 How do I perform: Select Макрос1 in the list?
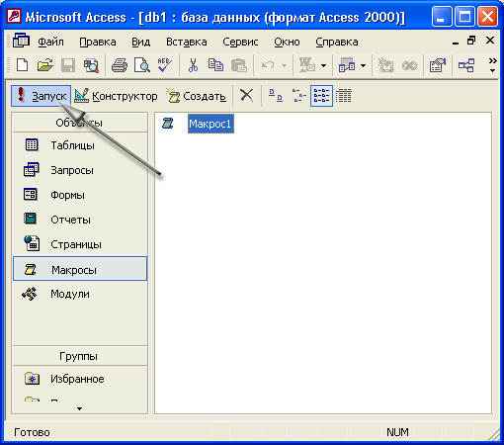(x=210, y=124)
